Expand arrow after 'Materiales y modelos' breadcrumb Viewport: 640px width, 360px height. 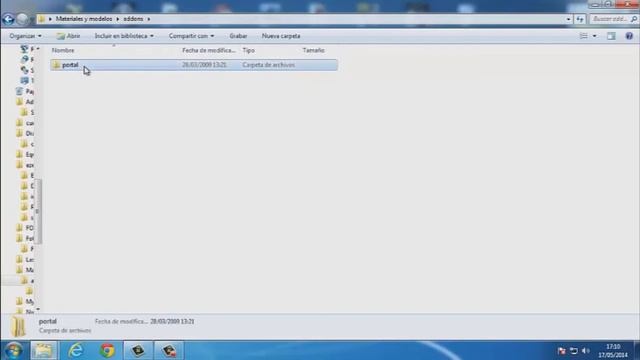click(118, 19)
